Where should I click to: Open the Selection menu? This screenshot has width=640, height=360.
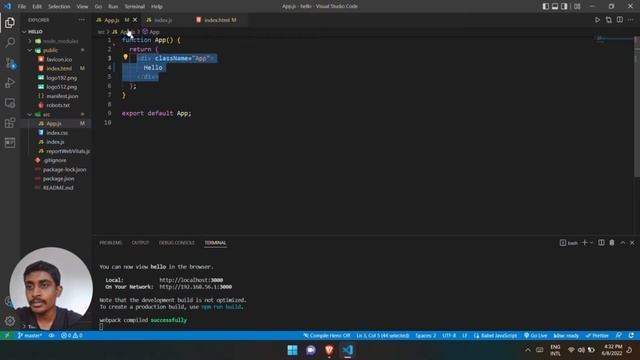coord(59,6)
